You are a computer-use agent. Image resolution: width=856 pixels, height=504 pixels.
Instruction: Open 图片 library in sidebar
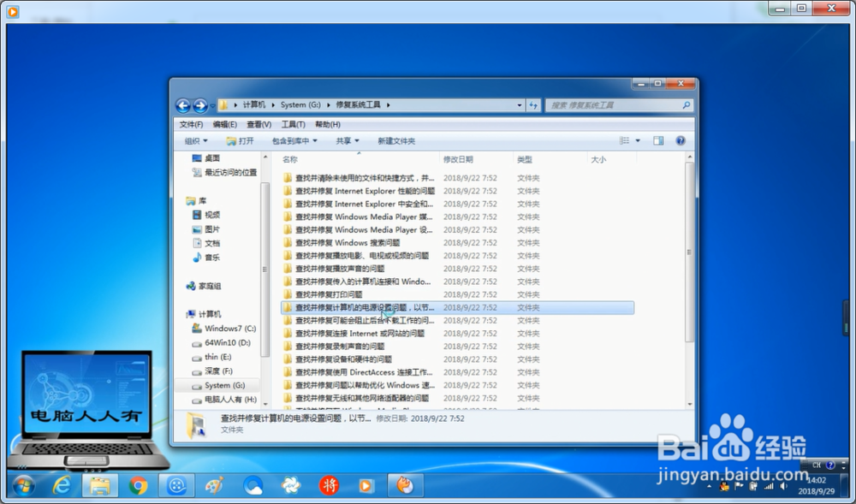click(x=206, y=229)
